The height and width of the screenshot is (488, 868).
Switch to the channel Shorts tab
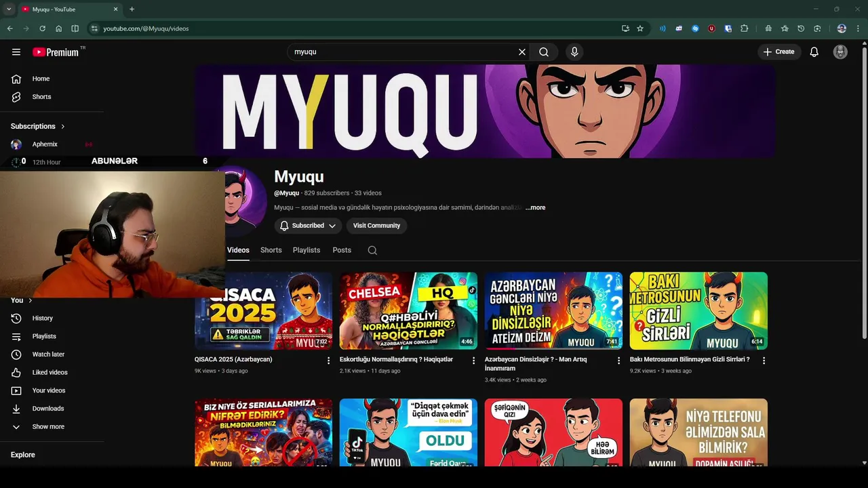(x=271, y=250)
